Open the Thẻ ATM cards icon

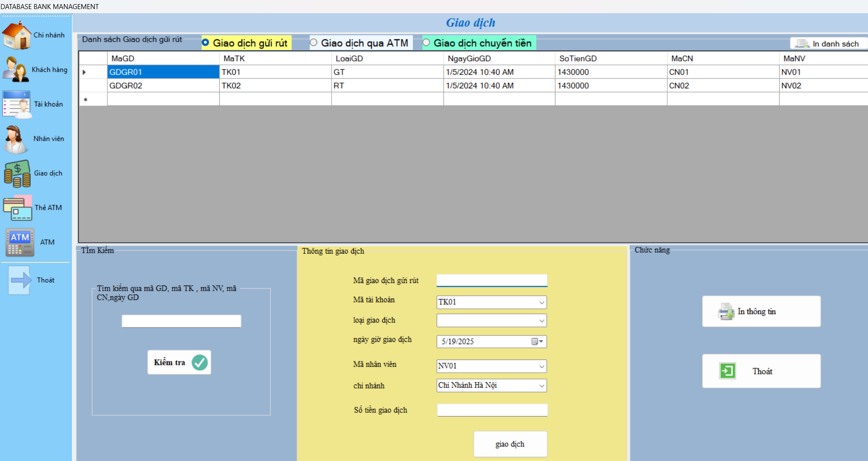[x=18, y=208]
